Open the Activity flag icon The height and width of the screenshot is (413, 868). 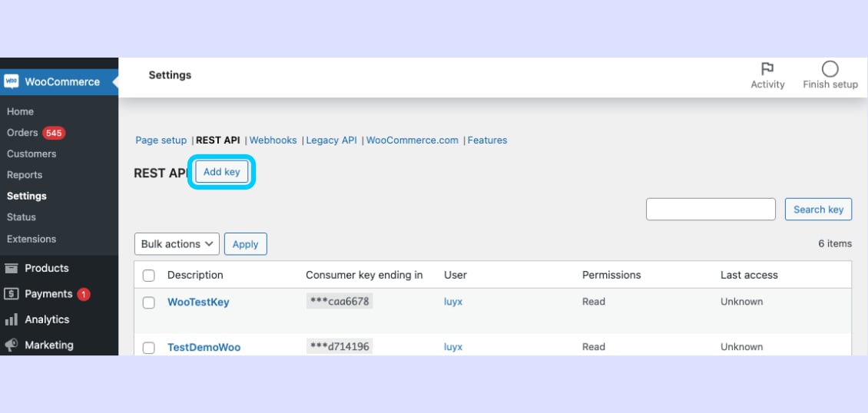pyautogui.click(x=767, y=68)
